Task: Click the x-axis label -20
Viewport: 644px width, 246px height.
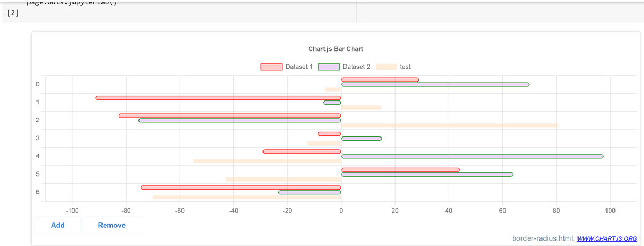Action: [x=287, y=211]
